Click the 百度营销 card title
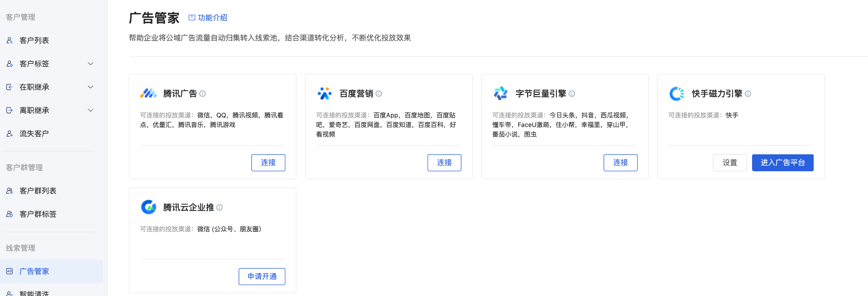 [356, 94]
